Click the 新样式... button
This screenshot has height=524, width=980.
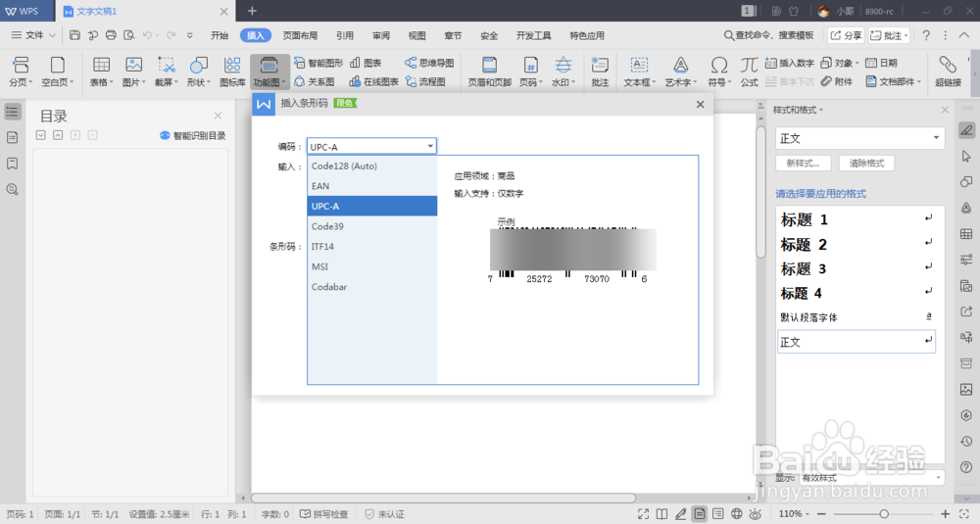[x=804, y=164]
